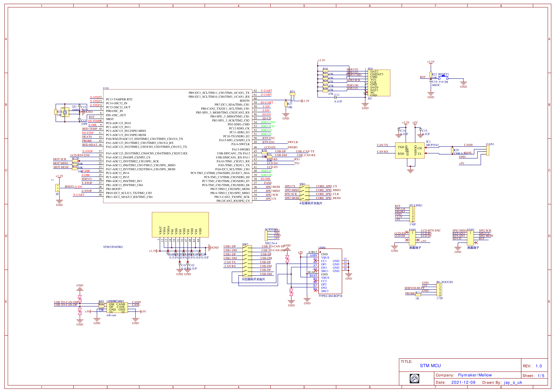Click the SD1 card socket symbol

pos(379,83)
